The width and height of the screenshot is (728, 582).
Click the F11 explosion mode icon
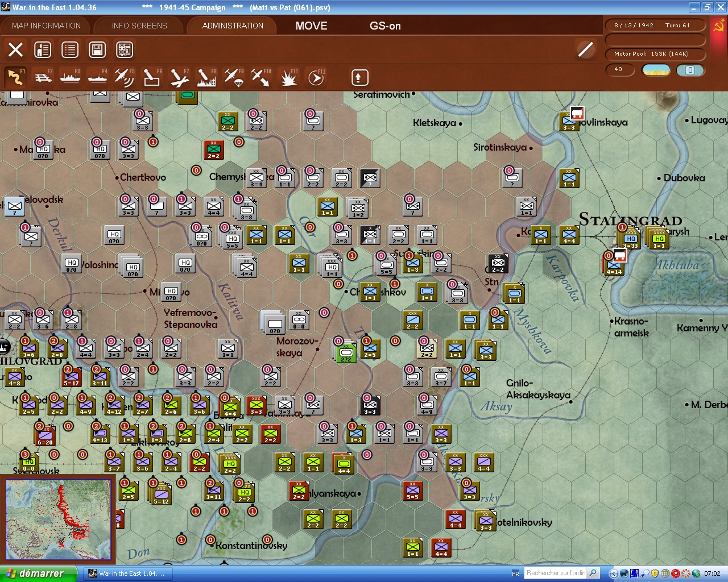[288, 77]
